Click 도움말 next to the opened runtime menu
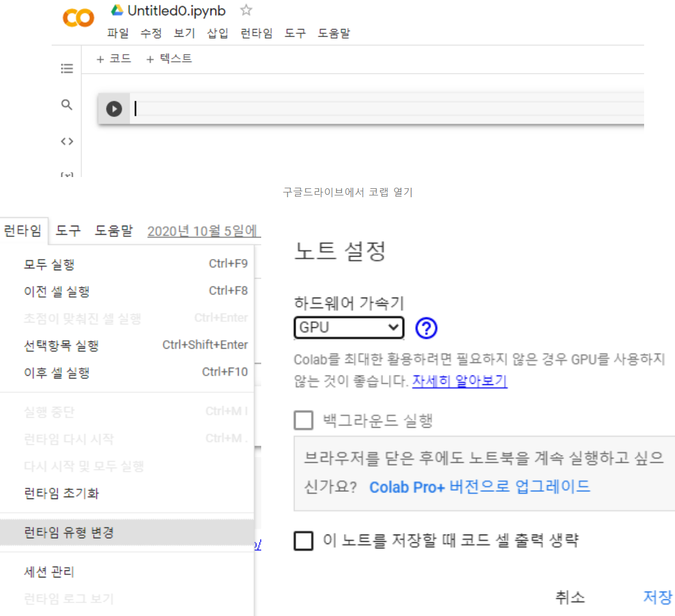 113,231
